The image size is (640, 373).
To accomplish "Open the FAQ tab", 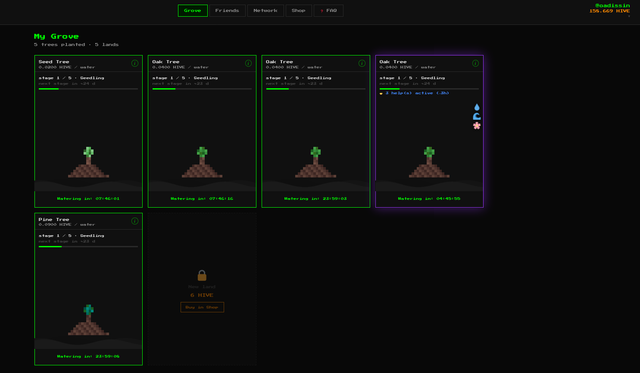I will tap(329, 11).
